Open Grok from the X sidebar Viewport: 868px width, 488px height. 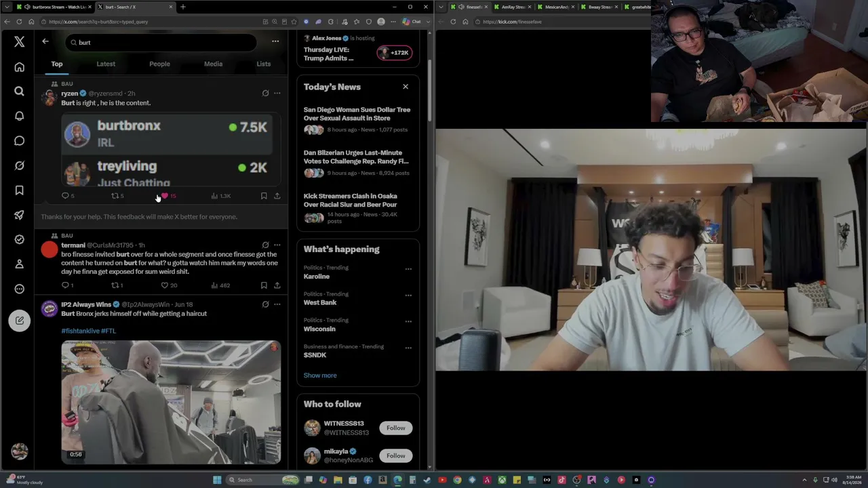19,165
